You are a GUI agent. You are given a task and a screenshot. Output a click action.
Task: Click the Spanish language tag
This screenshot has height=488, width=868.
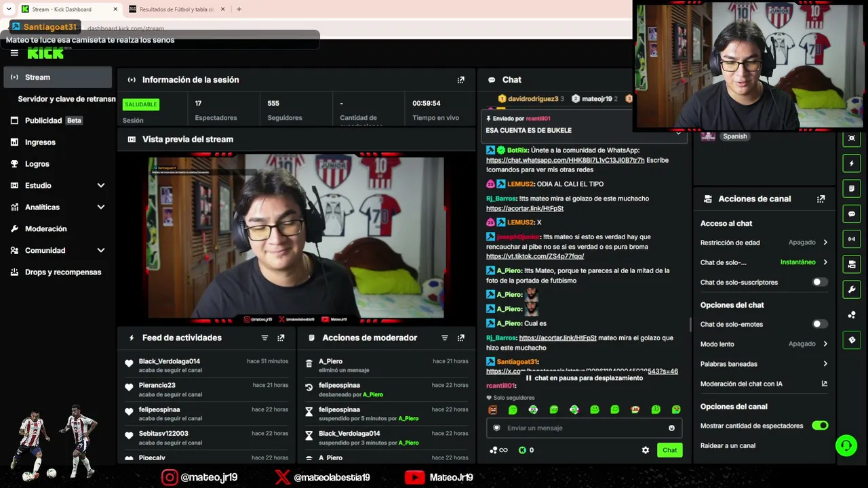click(735, 136)
